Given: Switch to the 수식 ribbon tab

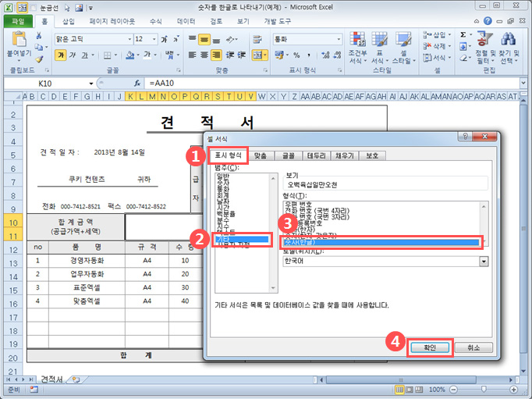Looking at the screenshot, I should 156,21.
